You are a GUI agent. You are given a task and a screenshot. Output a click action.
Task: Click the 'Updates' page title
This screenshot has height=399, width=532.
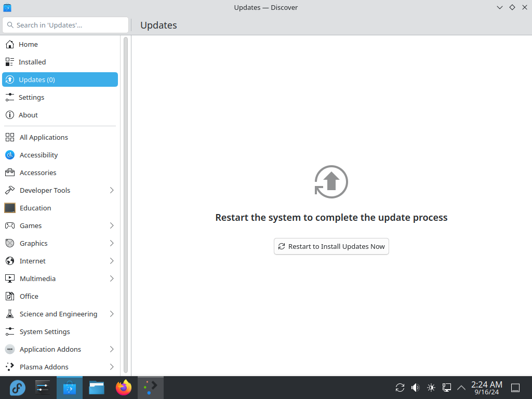(159, 25)
